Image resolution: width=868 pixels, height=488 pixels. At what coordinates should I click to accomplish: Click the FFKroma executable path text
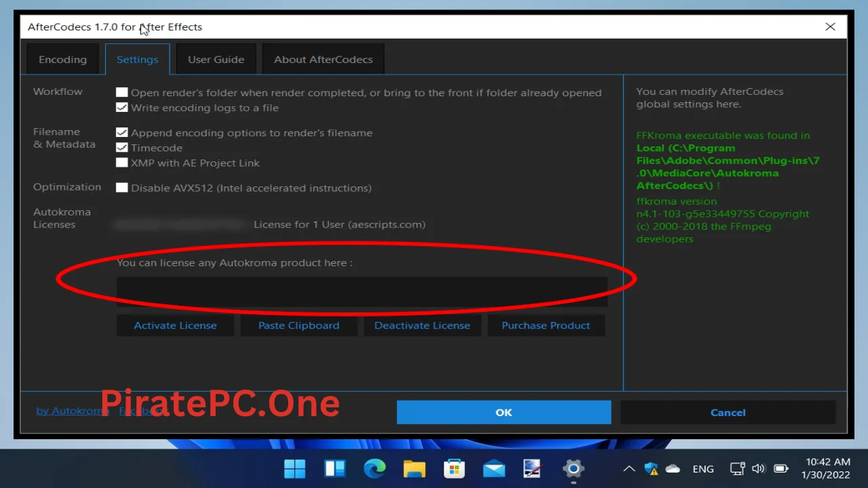(x=727, y=161)
